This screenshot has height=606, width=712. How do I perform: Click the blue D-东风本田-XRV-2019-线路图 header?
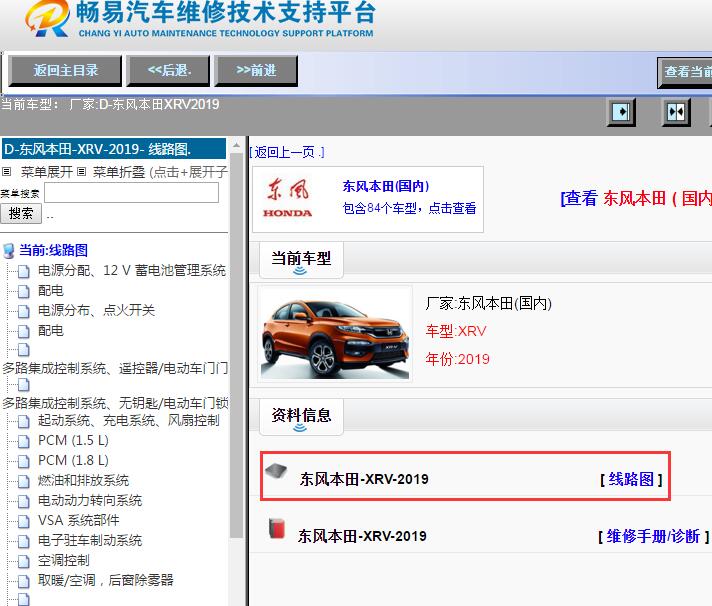[x=114, y=149]
